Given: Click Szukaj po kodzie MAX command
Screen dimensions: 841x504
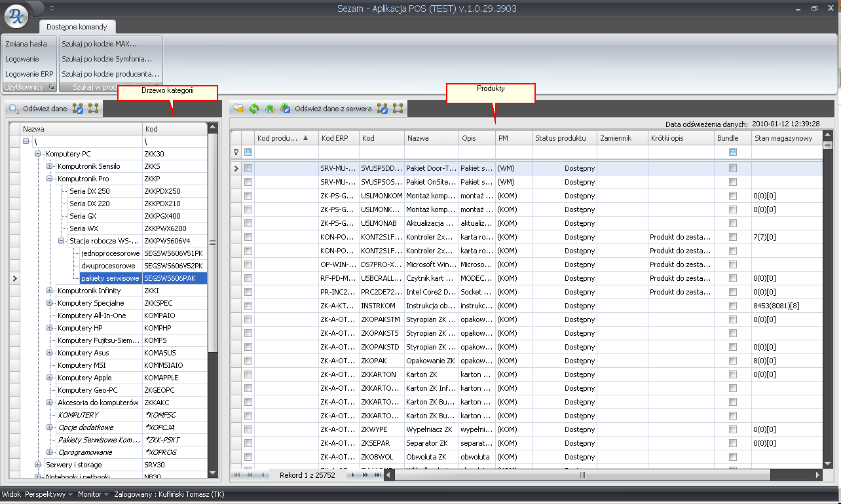Looking at the screenshot, I should (100, 44).
